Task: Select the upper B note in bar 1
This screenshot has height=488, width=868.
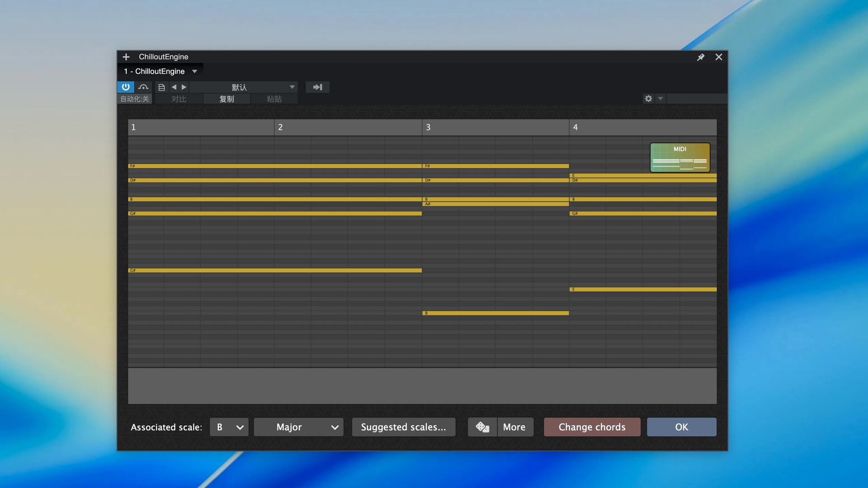Action: (x=275, y=199)
